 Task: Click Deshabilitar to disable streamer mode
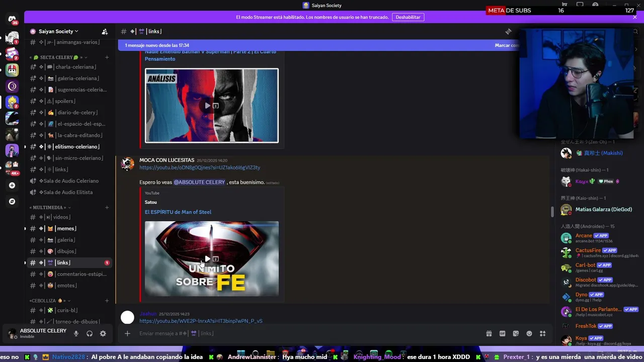(408, 17)
